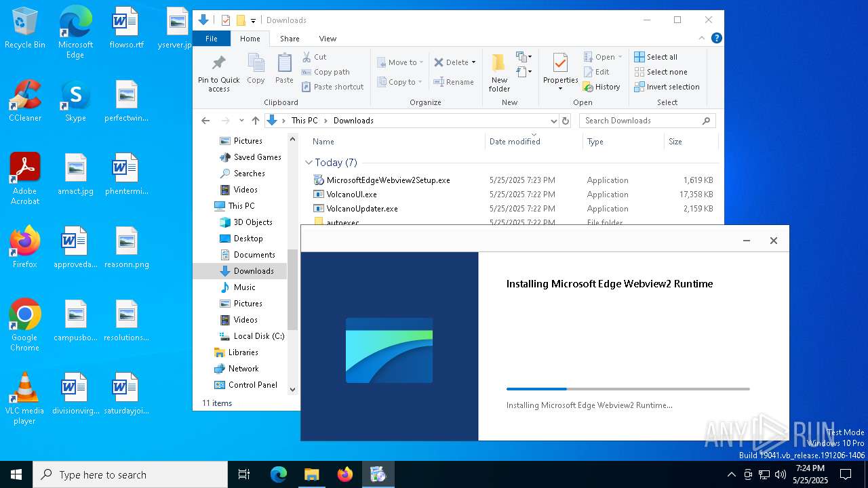Screen dimensions: 868x488
Task: Open Task View on the taskbar
Action: tap(244, 474)
